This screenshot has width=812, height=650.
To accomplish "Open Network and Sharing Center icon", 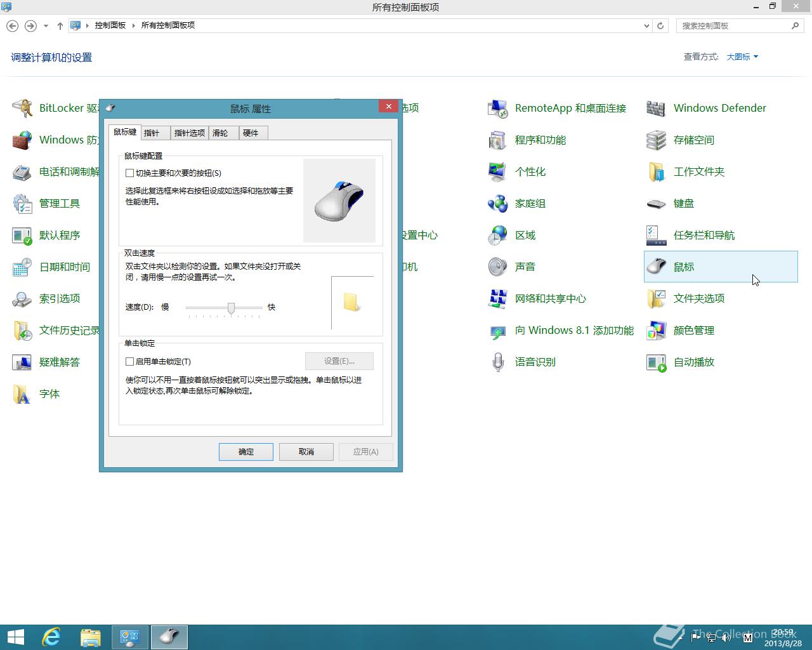I will 498,298.
